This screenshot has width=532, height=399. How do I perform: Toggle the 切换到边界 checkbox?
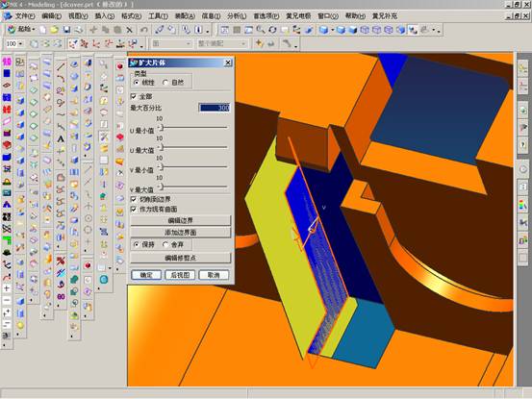134,199
